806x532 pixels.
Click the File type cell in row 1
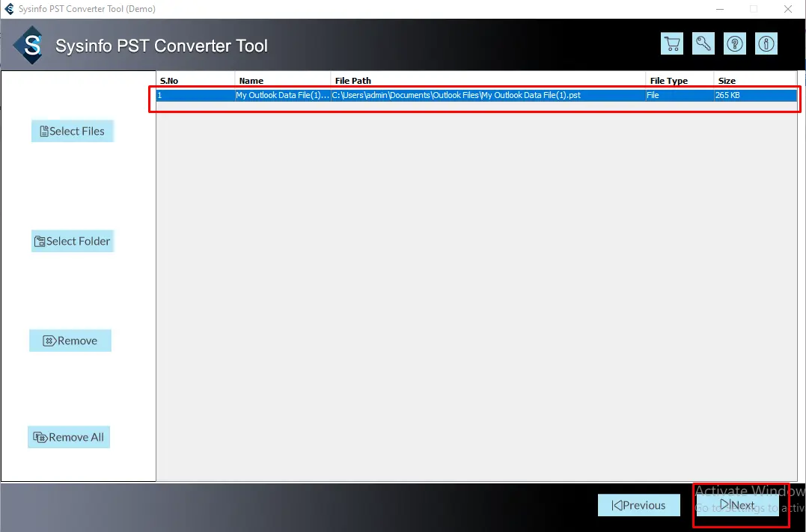pos(680,95)
